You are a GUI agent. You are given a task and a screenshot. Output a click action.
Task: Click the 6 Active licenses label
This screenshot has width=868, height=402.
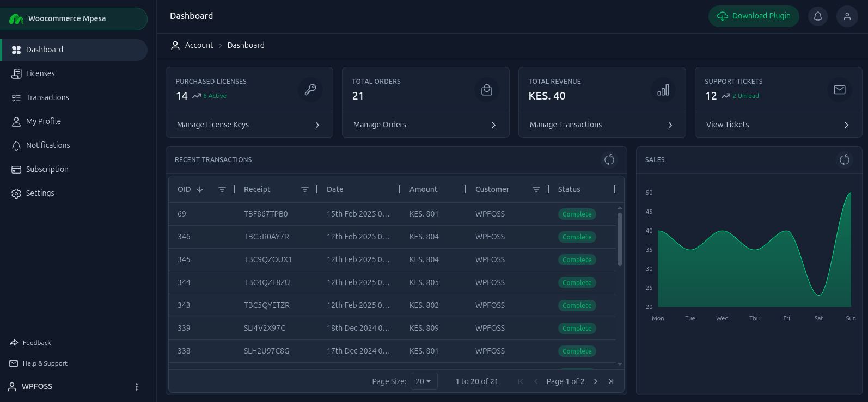tap(215, 96)
